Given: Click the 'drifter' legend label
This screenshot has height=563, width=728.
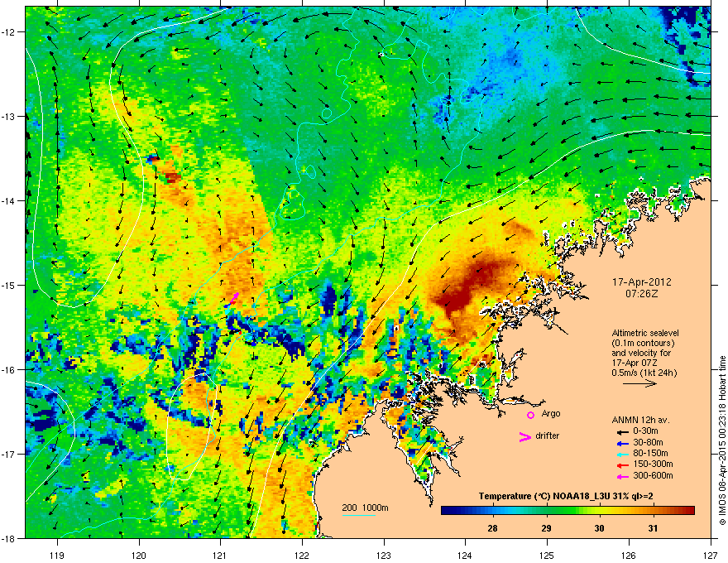Looking at the screenshot, I should [547, 435].
